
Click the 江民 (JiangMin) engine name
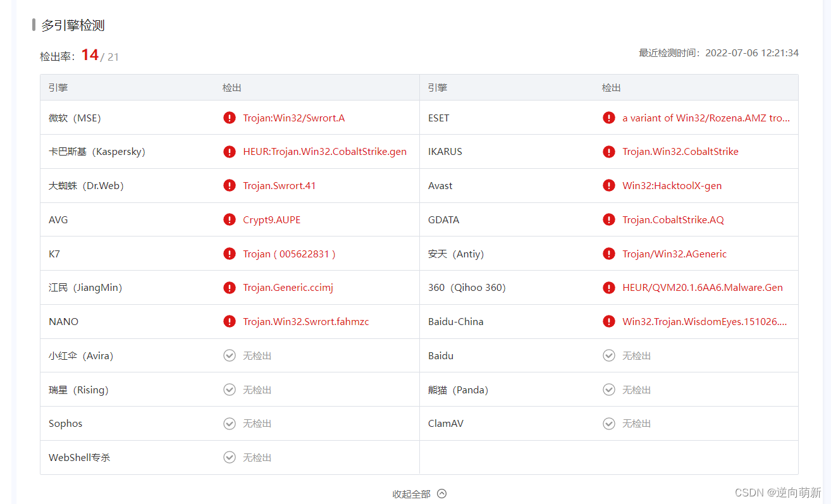[x=85, y=288]
